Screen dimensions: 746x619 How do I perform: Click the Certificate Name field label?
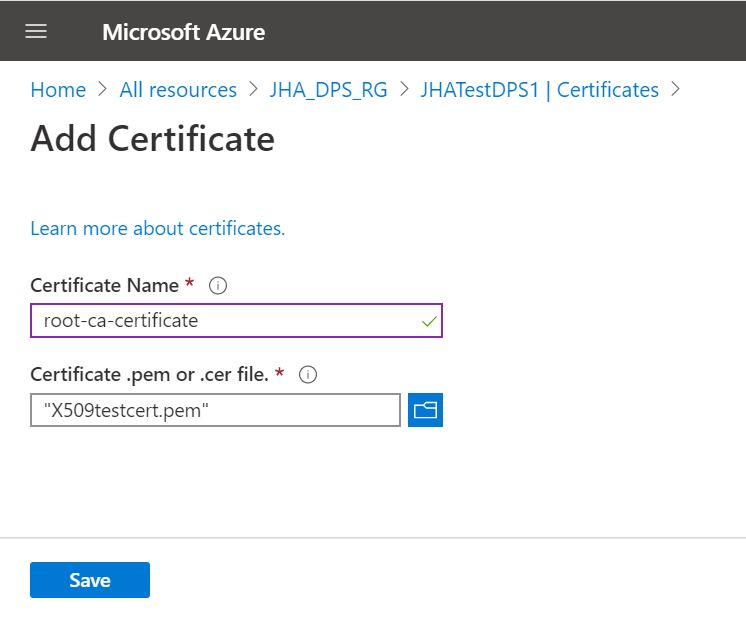click(x=104, y=285)
